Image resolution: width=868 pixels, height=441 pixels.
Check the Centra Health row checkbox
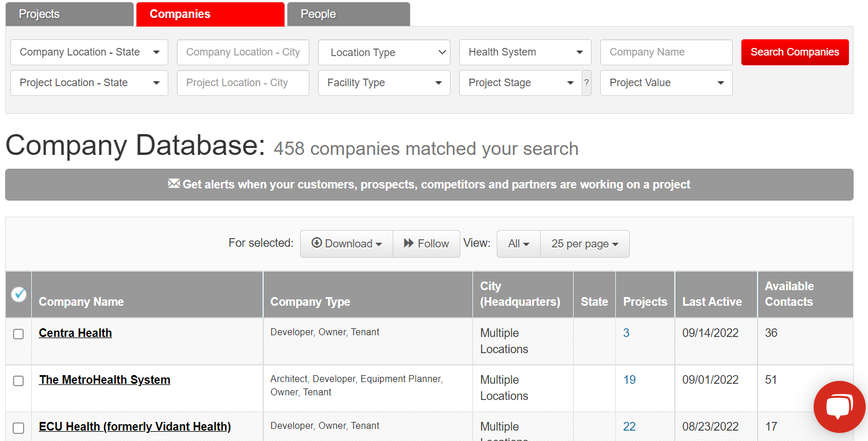[x=18, y=333]
